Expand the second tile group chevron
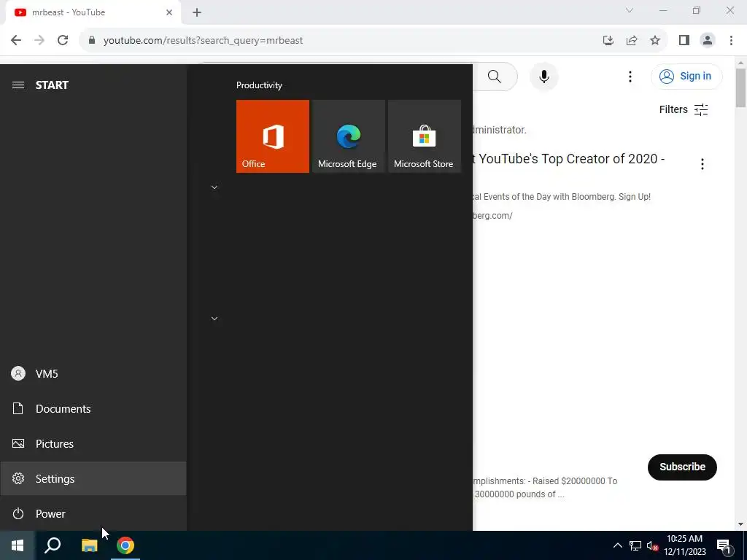 (214, 319)
